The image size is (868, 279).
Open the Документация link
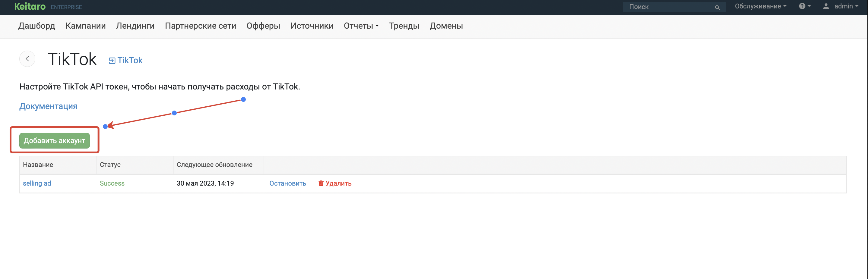tap(48, 106)
